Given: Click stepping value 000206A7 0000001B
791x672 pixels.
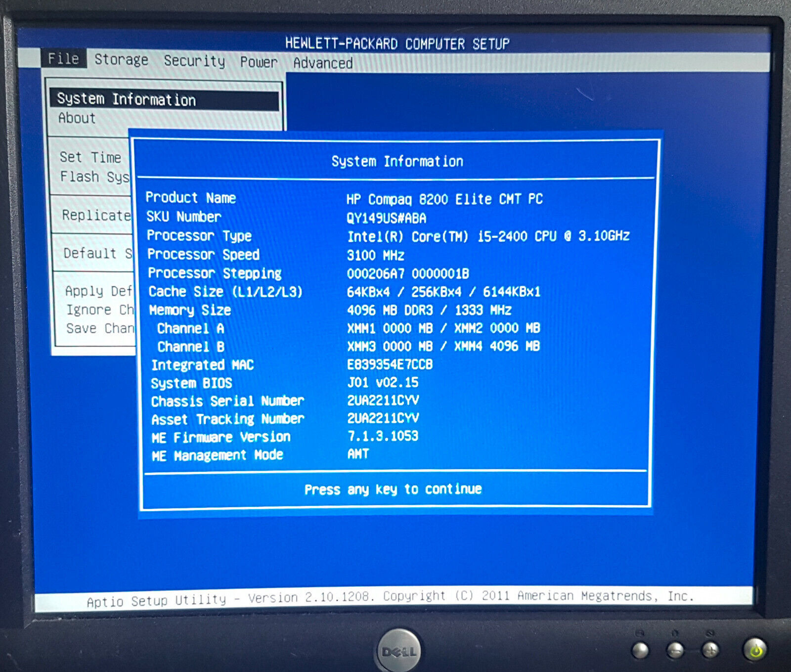Looking at the screenshot, I should coord(408,274).
